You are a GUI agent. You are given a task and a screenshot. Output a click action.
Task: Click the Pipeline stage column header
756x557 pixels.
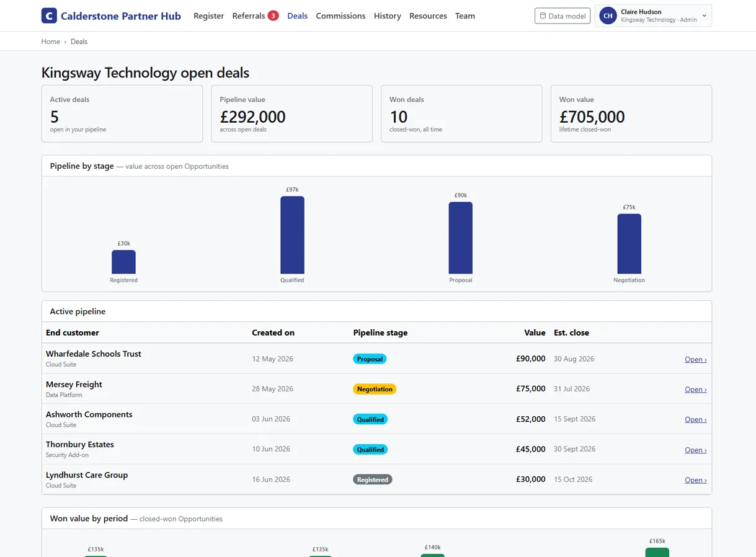click(380, 332)
